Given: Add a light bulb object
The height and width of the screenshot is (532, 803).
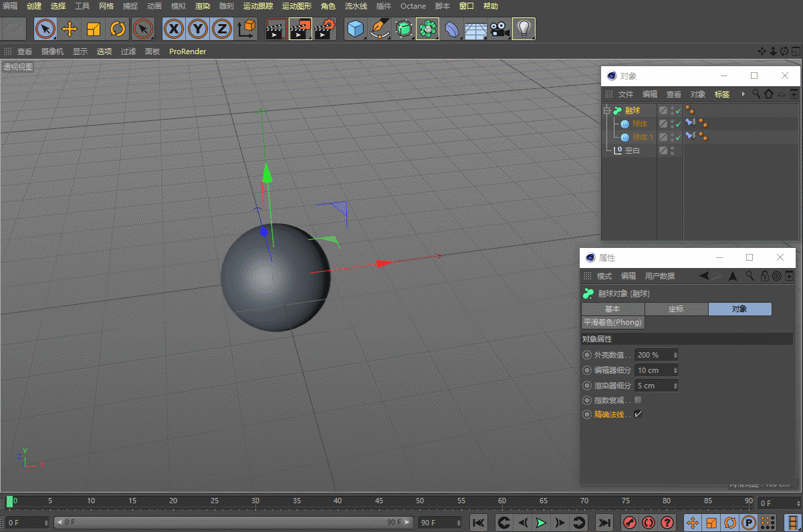Looking at the screenshot, I should tap(524, 29).
